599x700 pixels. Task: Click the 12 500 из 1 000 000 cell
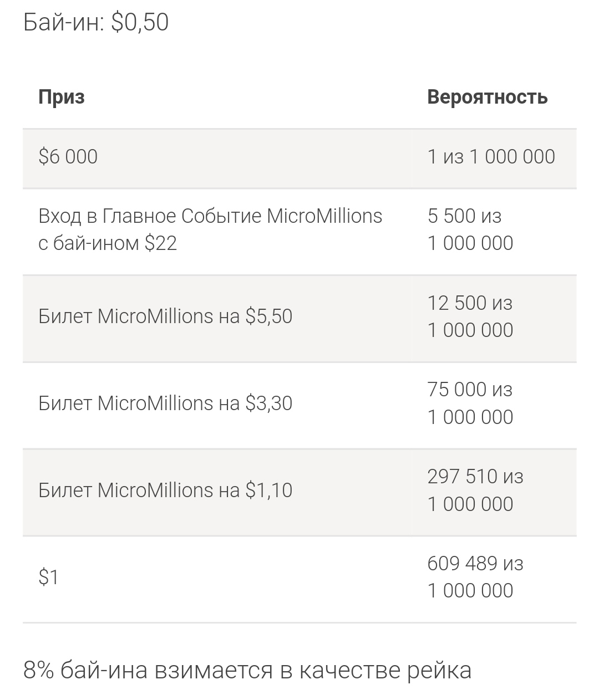coord(470,316)
